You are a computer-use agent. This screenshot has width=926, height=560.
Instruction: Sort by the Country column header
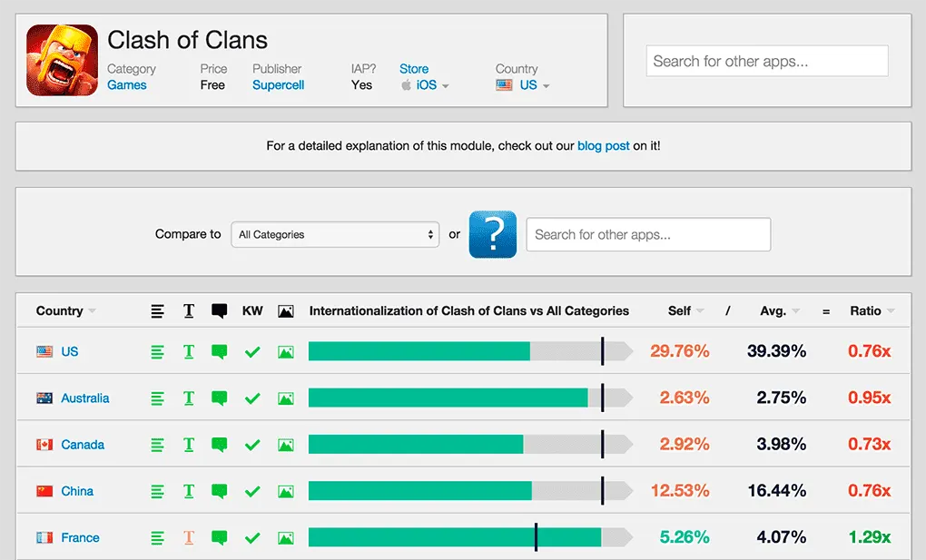click(x=65, y=310)
